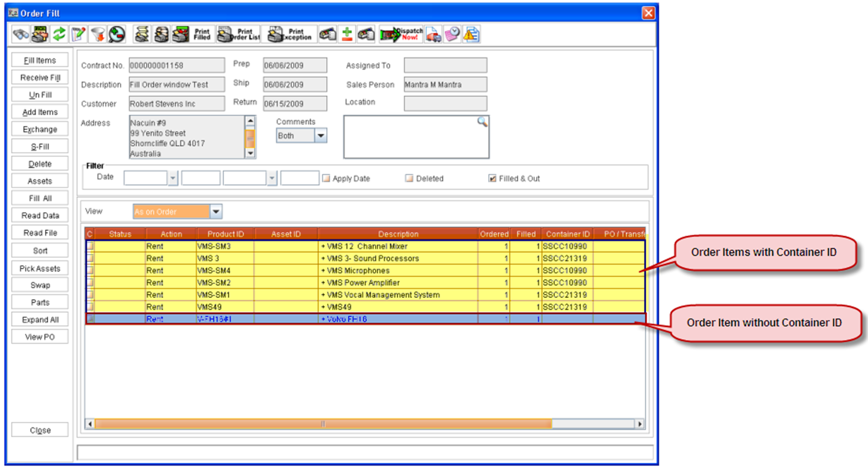Tick the checkbox on VMS-SM4 row
This screenshot has width=868, height=470.
90,271
